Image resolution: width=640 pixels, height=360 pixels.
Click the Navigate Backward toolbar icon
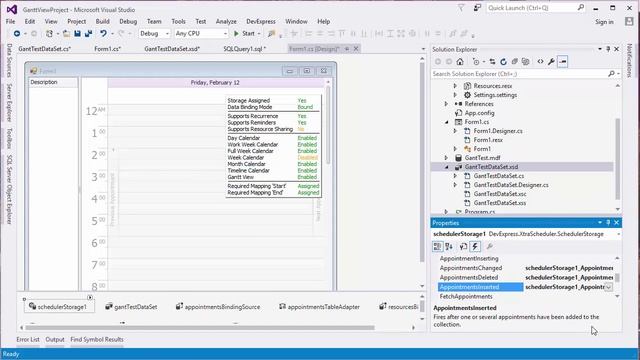pos(17,33)
